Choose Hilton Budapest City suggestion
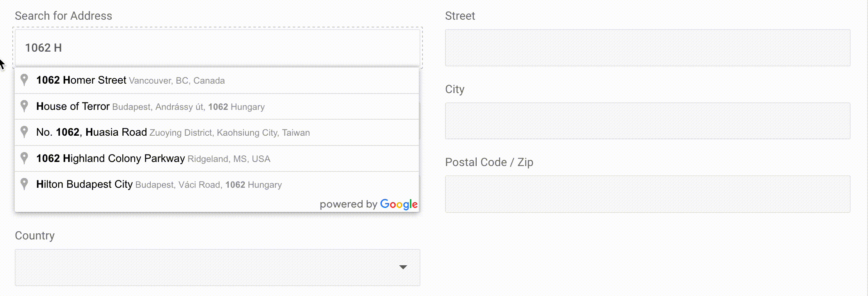Viewport: 868px width, 296px height. (x=217, y=184)
